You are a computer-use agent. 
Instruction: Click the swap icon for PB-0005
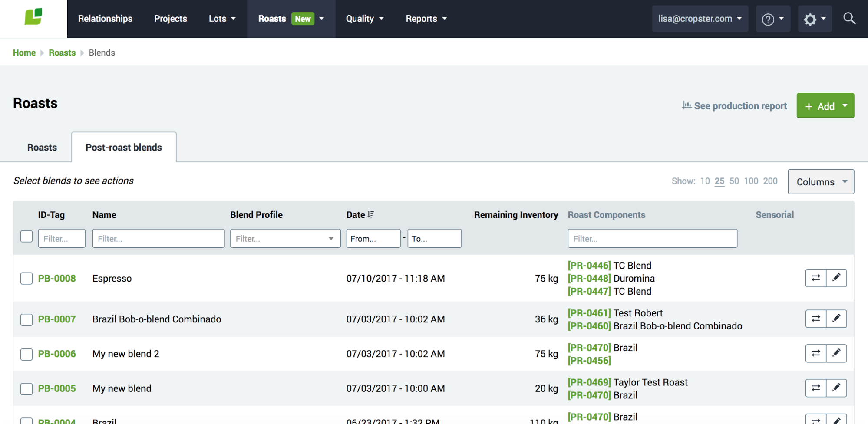(x=816, y=388)
